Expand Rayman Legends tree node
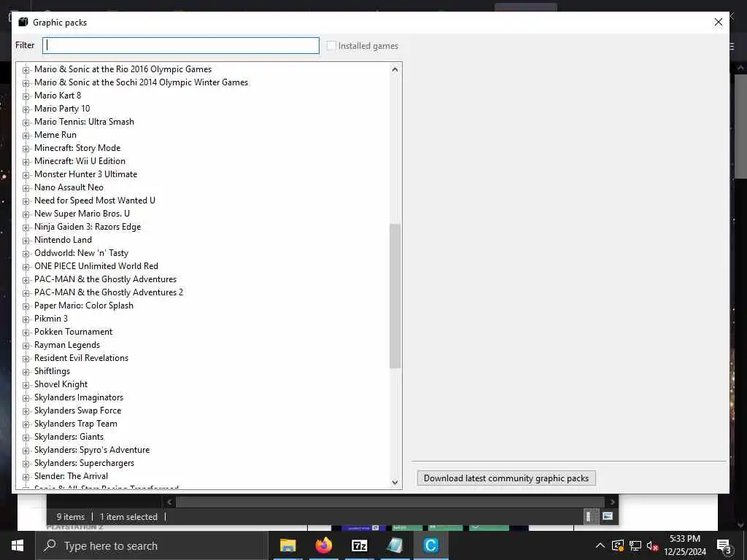 (26, 345)
